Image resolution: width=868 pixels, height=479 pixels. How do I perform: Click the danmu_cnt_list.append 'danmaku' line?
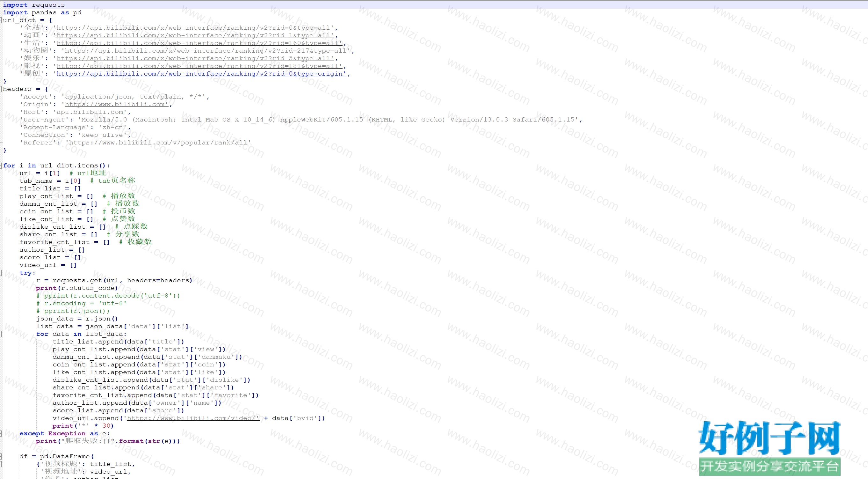[147, 357]
